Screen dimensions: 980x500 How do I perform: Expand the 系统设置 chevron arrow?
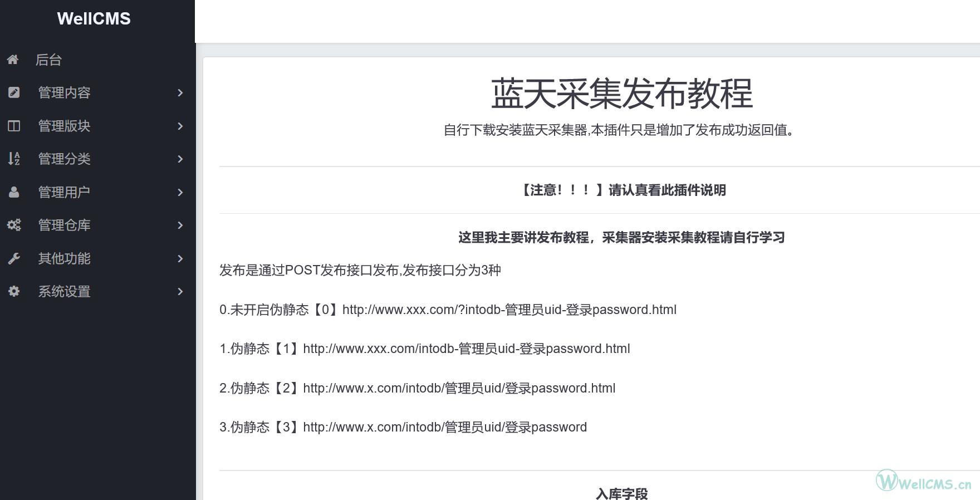[x=180, y=291]
